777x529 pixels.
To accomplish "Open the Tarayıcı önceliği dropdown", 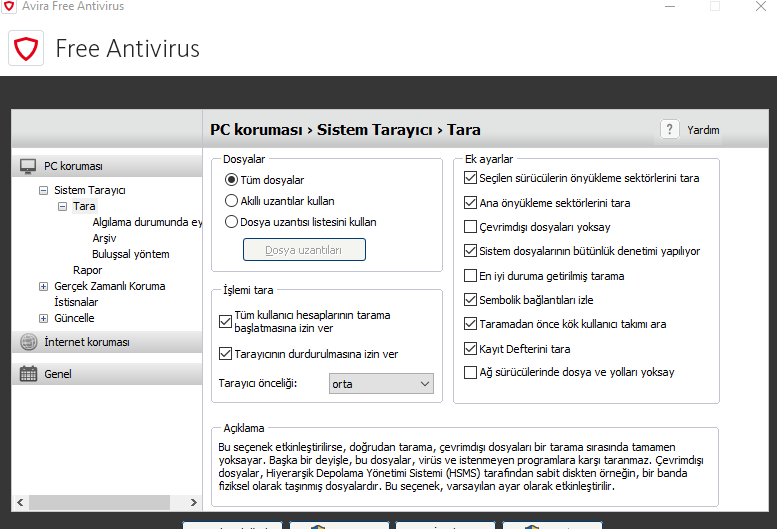I will tap(381, 384).
